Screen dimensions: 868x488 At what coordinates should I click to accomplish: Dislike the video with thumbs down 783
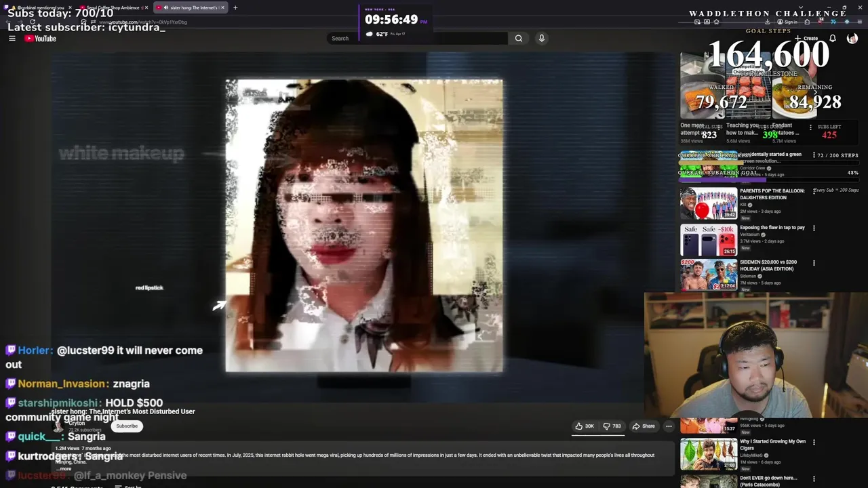click(x=612, y=426)
